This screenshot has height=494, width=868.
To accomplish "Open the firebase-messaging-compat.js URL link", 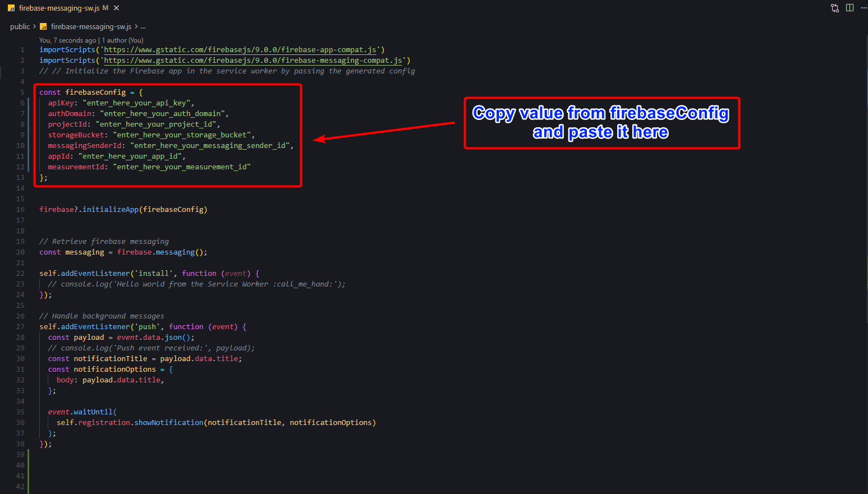I will pyautogui.click(x=253, y=61).
